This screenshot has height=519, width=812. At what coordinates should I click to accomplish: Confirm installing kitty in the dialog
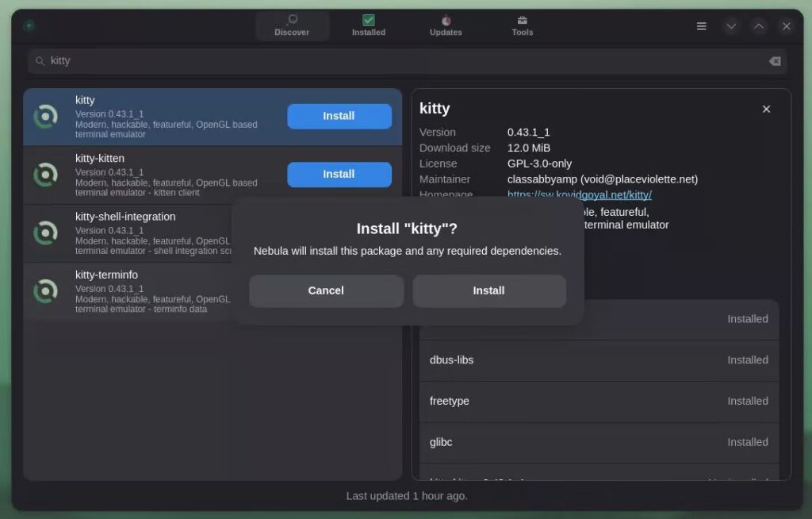pos(488,290)
